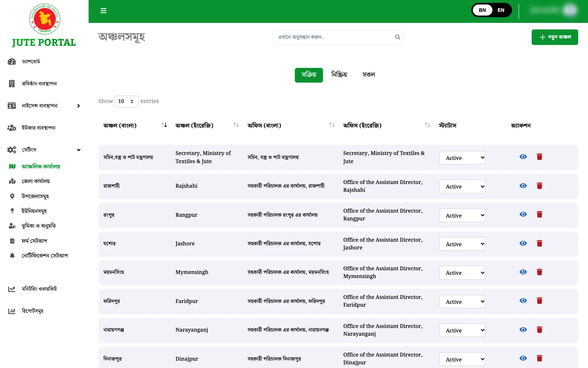View the Mymensingh row via eye icon

tap(523, 272)
